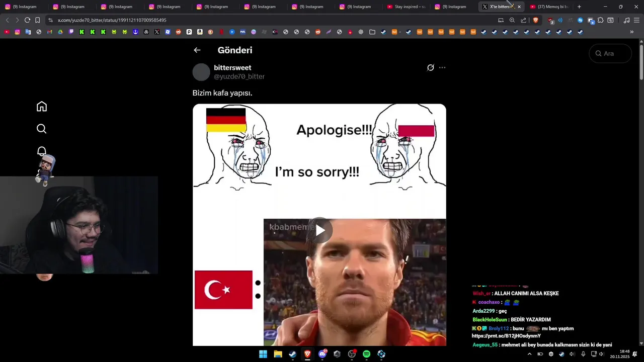Open the sound wave extension icon

coord(560,20)
